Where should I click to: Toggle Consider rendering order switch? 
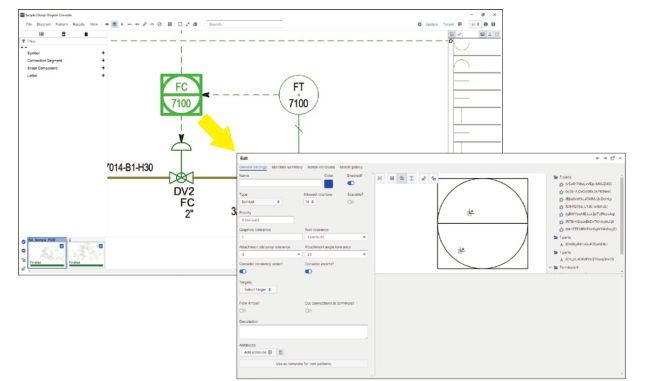(243, 272)
